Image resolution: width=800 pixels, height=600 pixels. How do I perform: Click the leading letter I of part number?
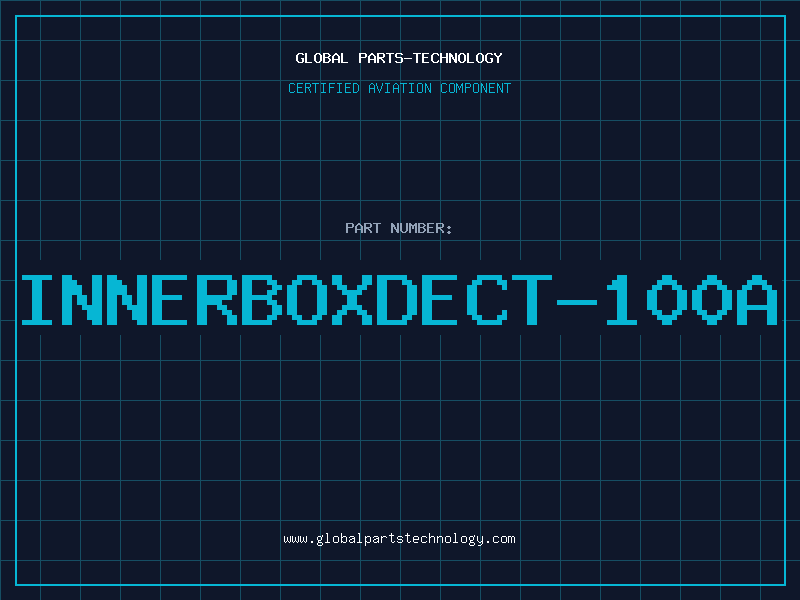pyautogui.click(x=40, y=299)
